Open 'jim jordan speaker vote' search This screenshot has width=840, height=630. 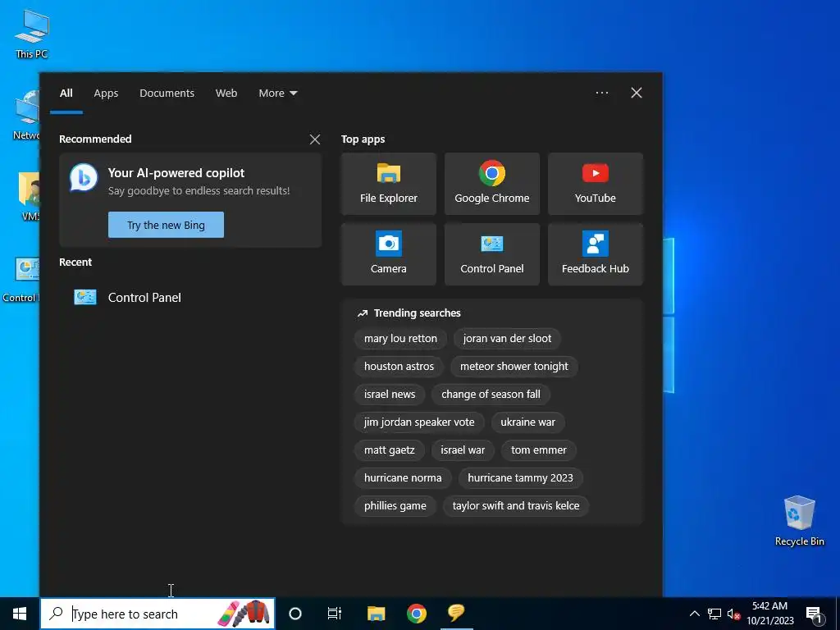point(419,422)
